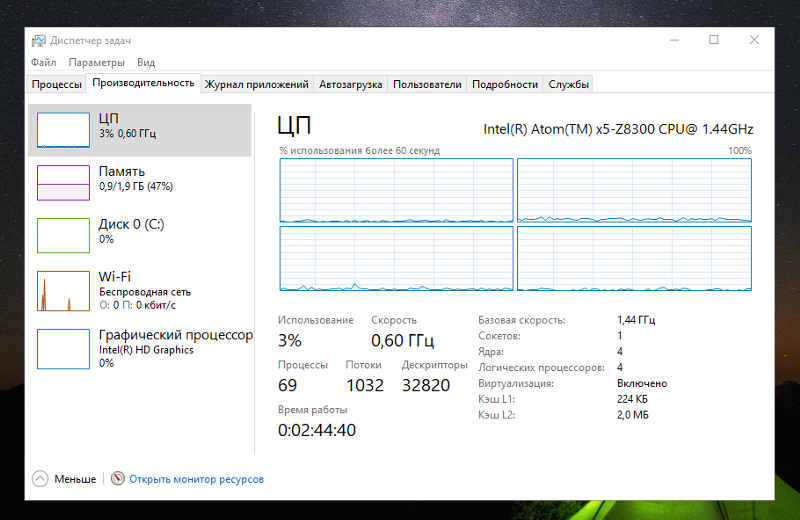Click the 32820 handles count
The width and height of the screenshot is (800, 520).
pos(426,385)
